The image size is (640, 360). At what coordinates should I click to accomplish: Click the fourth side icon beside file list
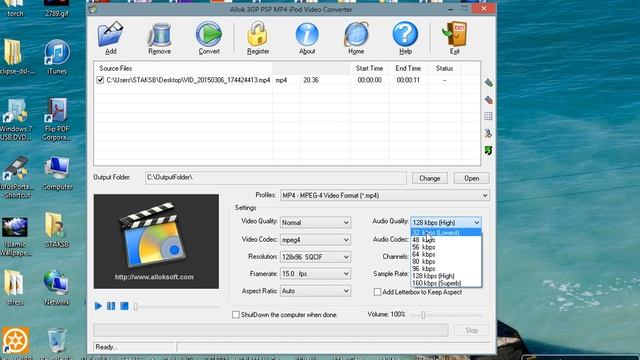pos(488,133)
